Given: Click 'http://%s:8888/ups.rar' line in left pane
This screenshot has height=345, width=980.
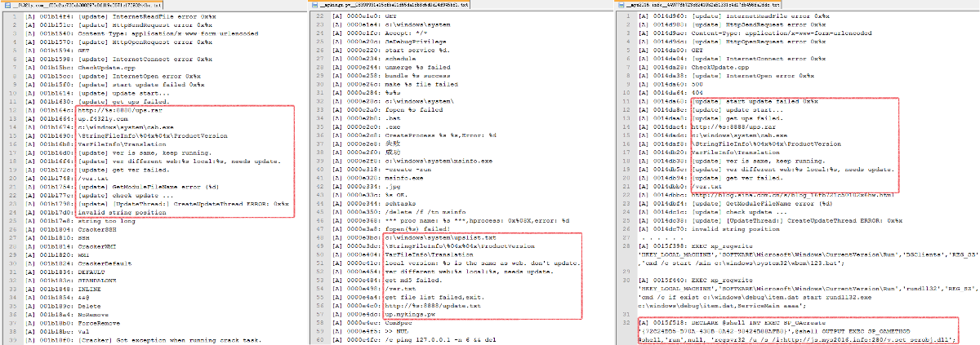Looking at the screenshot, I should click(x=121, y=108).
